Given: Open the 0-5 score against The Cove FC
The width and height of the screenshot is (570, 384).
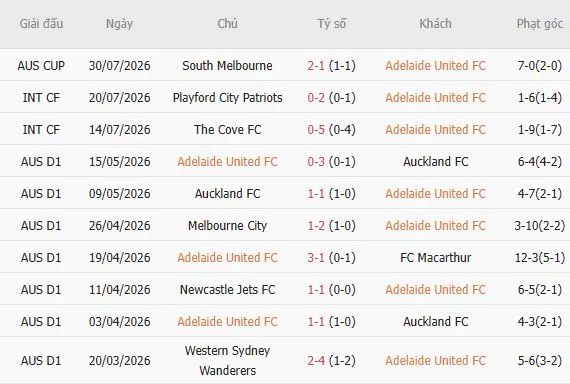Looking at the screenshot, I should coord(316,130).
